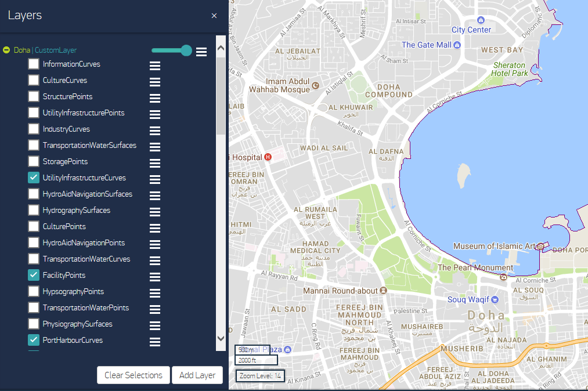
Task: Click the Add Layer button
Action: click(197, 375)
